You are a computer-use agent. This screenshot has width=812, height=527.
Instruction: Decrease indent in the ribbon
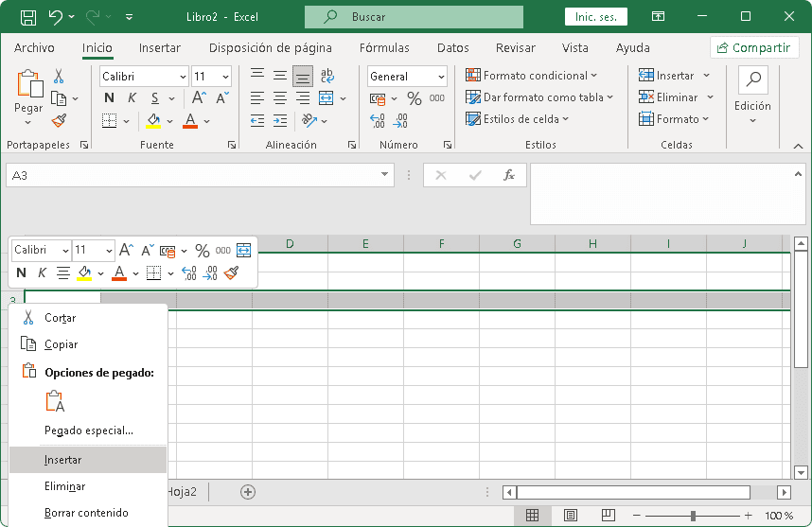coord(257,120)
